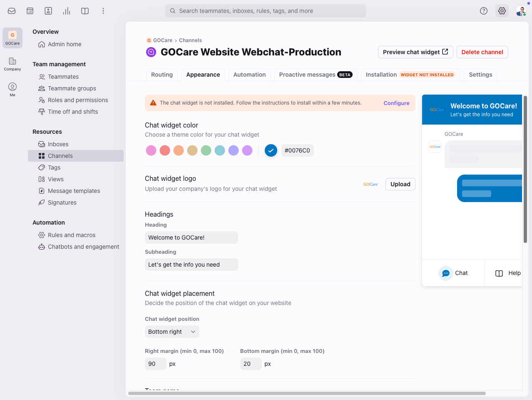Pick the purple color swatch
The height and width of the screenshot is (400, 532).
[x=247, y=150]
